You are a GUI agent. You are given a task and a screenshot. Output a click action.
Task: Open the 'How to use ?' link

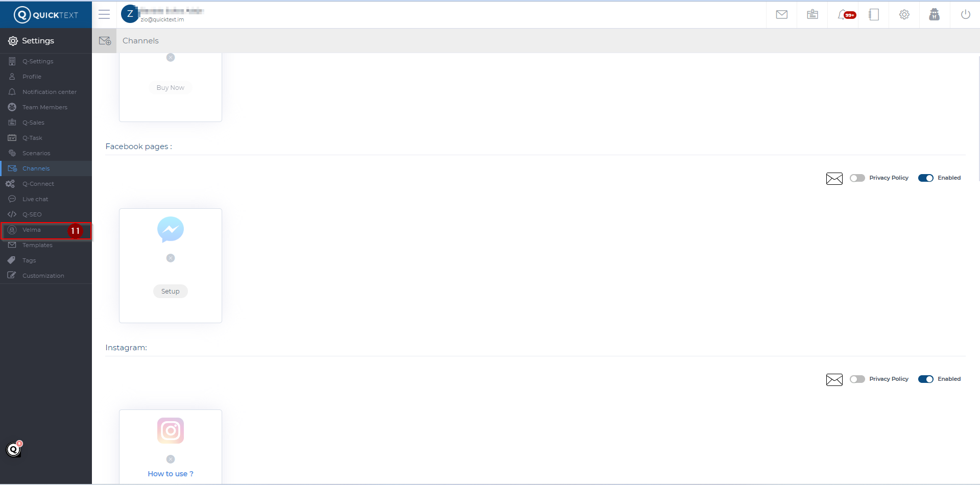click(x=171, y=474)
